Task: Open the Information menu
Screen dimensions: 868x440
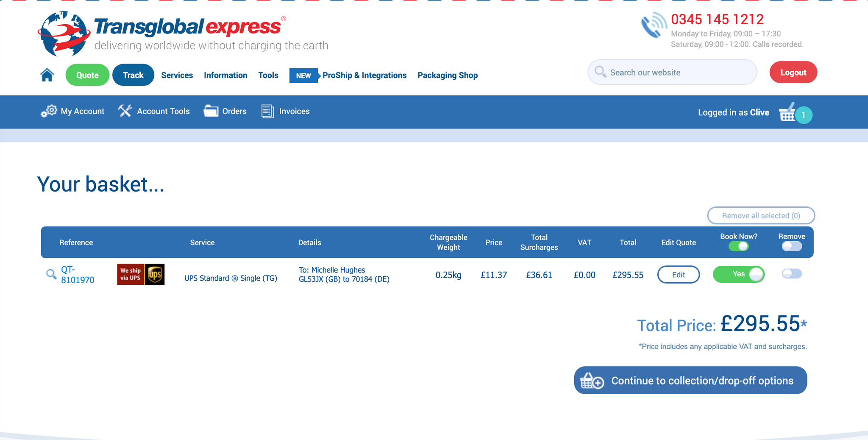Action: click(x=225, y=75)
